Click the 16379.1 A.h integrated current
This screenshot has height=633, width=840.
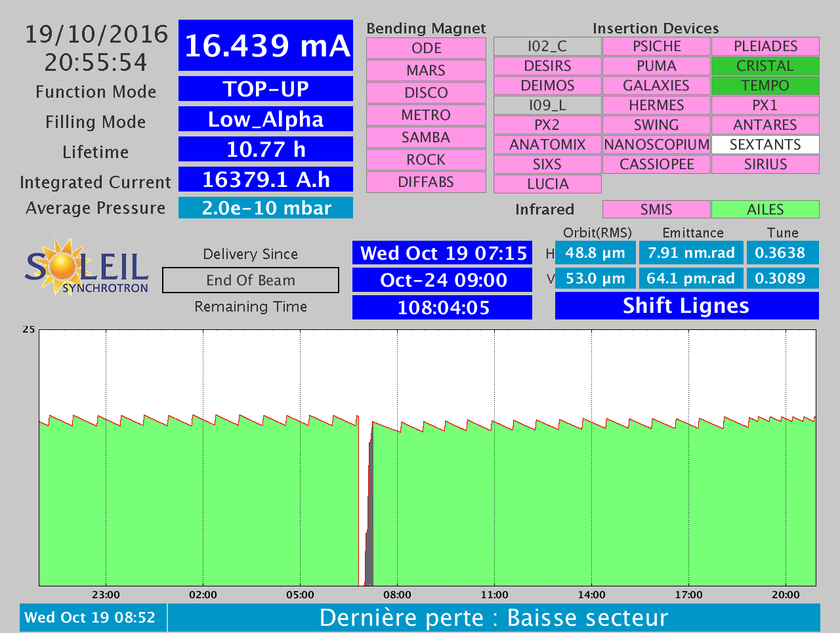click(x=266, y=179)
